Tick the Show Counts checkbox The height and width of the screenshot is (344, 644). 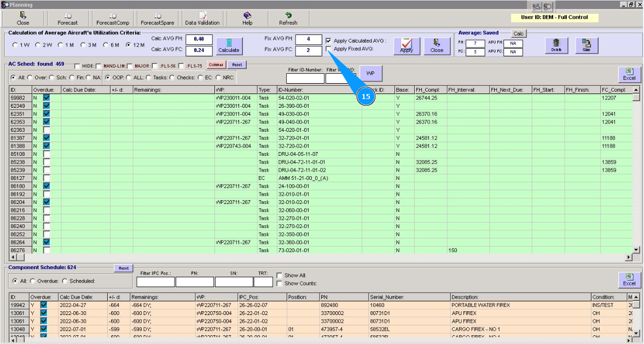280,283
